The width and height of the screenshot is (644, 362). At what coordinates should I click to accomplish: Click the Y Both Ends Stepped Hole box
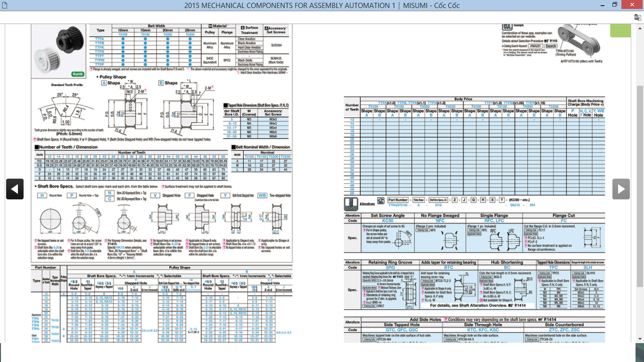click(x=225, y=195)
